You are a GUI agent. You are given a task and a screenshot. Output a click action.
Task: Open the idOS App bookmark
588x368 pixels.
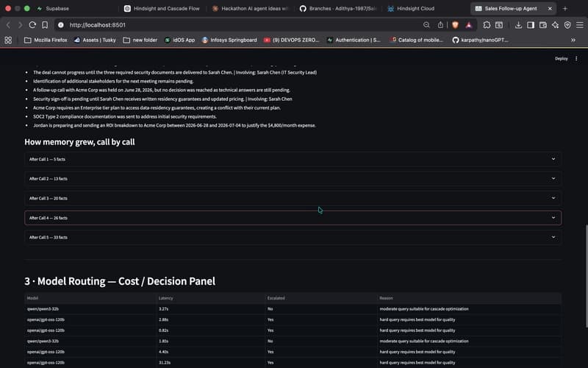tap(179, 40)
